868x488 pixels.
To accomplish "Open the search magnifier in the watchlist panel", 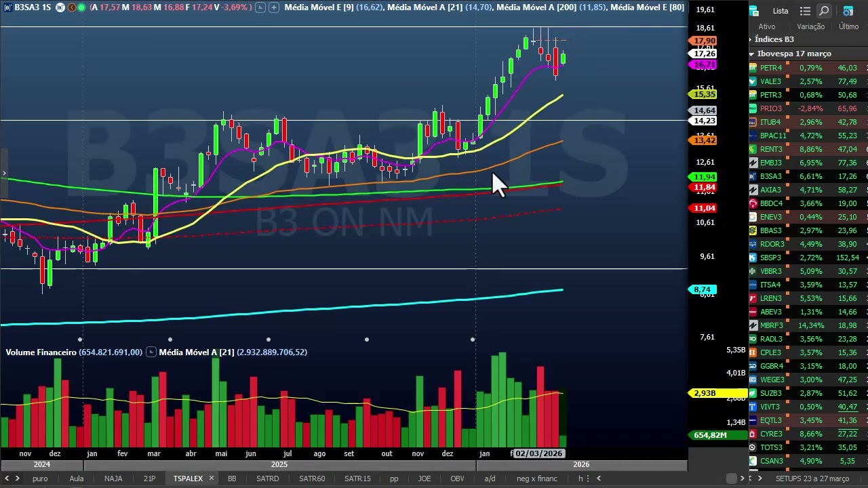I will click(824, 11).
